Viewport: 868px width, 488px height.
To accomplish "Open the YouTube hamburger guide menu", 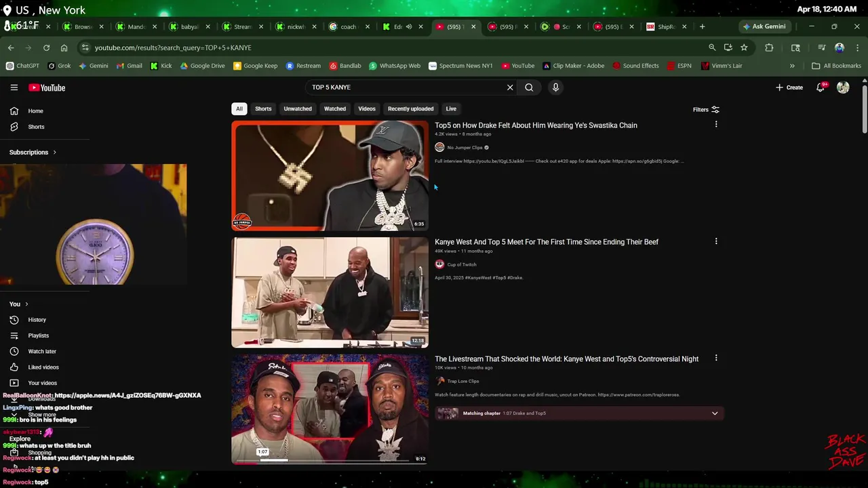I will [14, 87].
